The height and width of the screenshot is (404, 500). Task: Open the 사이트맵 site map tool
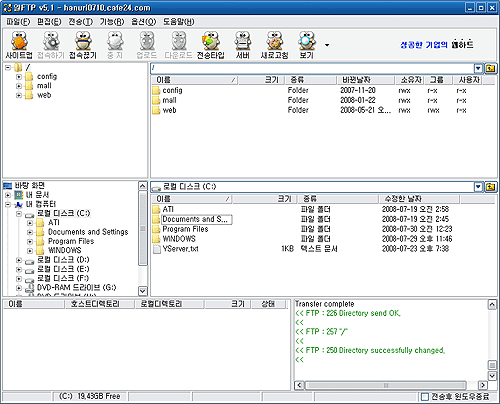click(19, 45)
